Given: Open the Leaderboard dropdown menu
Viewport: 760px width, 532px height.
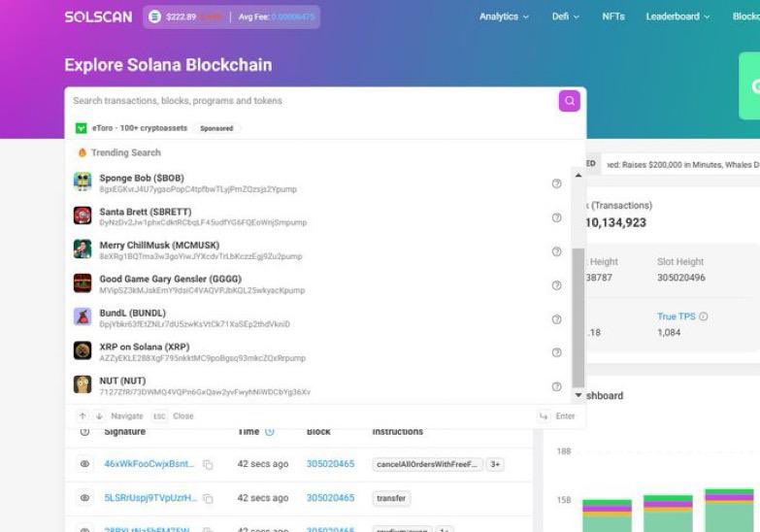Looking at the screenshot, I should click(x=677, y=17).
